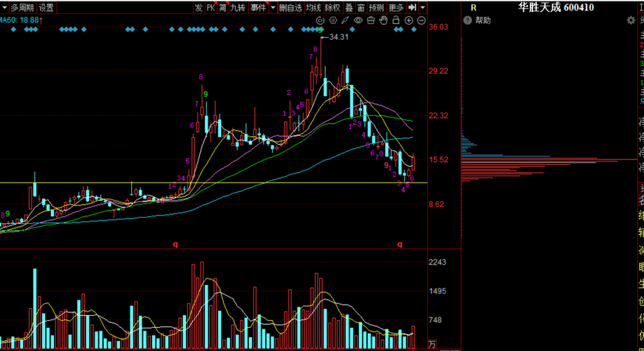Open the 事件 events button
Image resolution: width=644 pixels, height=351 pixels.
tap(258, 8)
